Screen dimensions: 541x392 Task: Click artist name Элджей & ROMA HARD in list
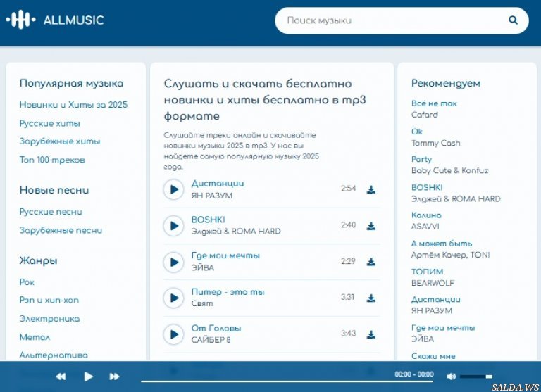click(x=236, y=232)
